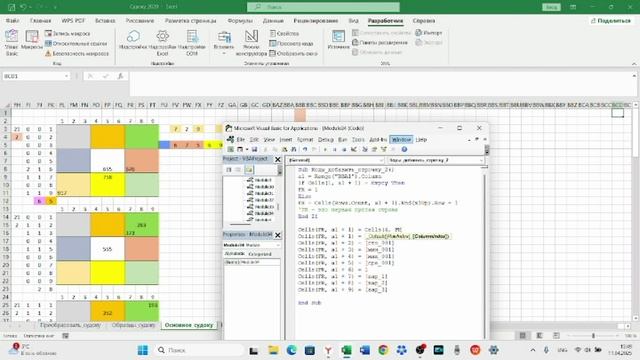The width and height of the screenshot is (640, 360).
Task: Open Надстройки COM add-ins
Action: tap(192, 42)
